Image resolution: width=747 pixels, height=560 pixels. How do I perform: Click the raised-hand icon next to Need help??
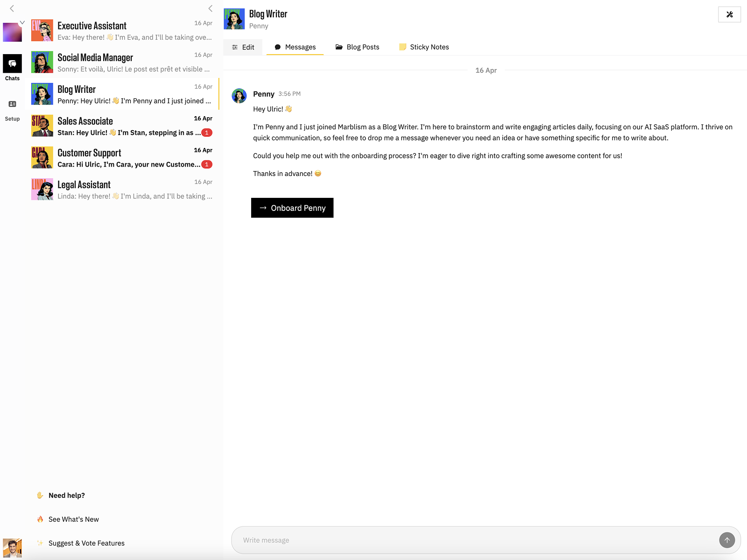(x=40, y=495)
